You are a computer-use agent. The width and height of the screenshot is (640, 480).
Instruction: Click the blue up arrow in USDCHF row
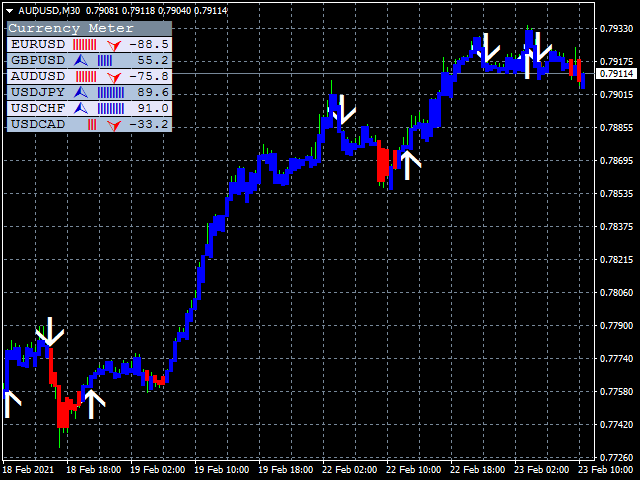81,109
